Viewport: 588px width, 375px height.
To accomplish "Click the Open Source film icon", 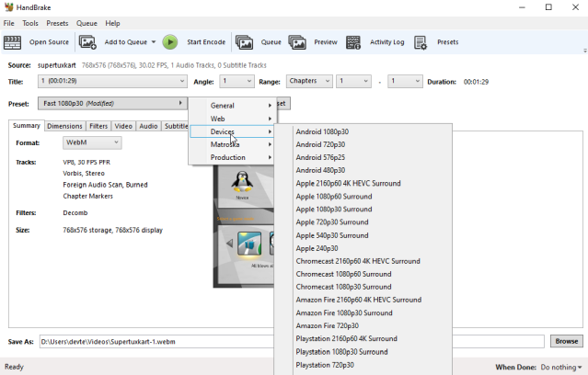I will [13, 42].
